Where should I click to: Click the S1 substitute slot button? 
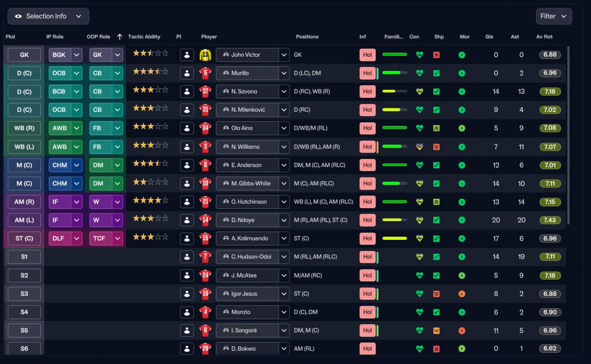pos(24,257)
